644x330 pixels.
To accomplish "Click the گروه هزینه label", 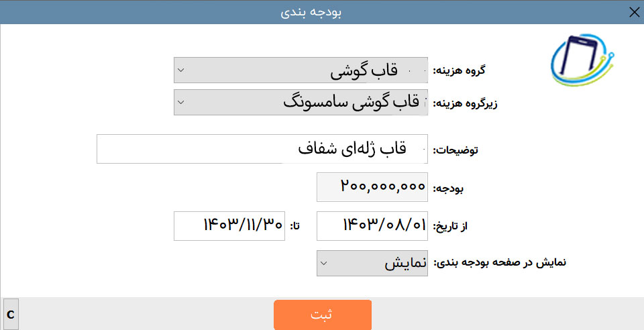I will point(459,70).
